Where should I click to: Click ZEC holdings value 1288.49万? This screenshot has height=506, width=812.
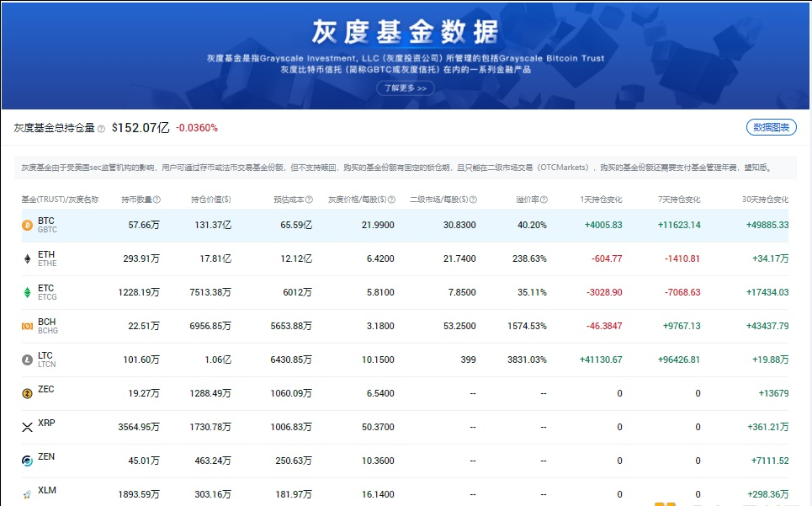coord(210,394)
